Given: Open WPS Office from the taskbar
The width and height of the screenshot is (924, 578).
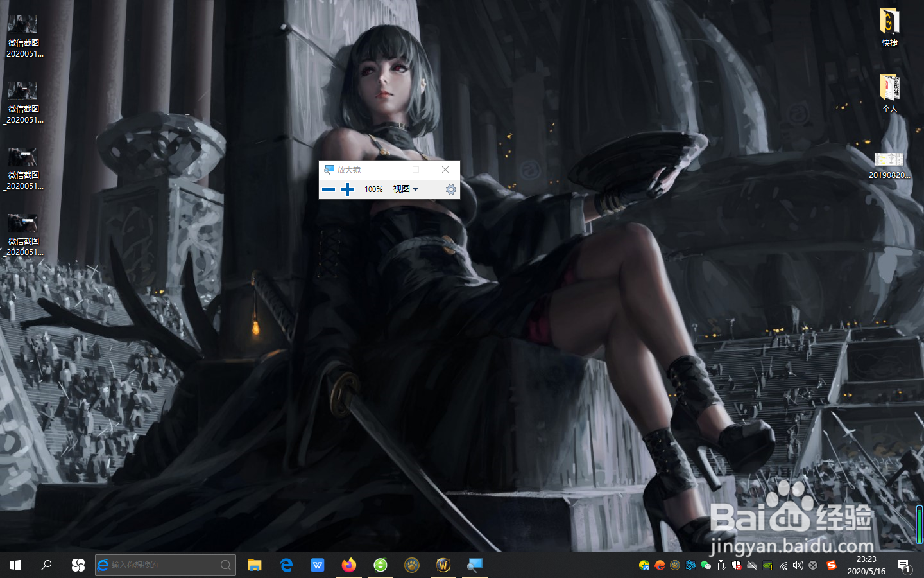Looking at the screenshot, I should coord(318,565).
